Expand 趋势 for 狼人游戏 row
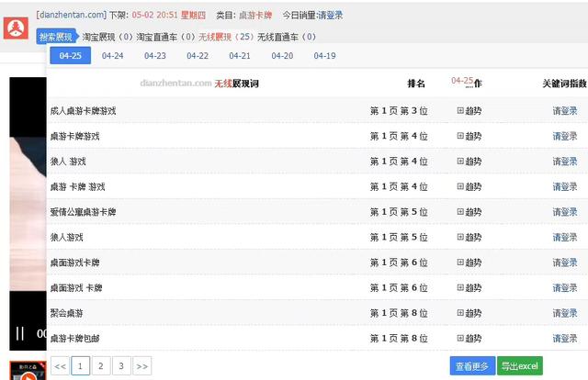Viewport: 588px width, 380px height. click(469, 237)
